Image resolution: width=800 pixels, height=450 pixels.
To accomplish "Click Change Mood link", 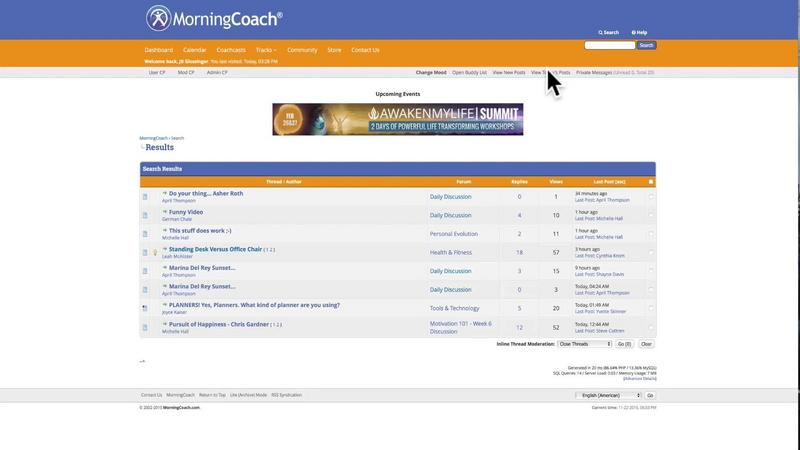I will coord(431,72).
